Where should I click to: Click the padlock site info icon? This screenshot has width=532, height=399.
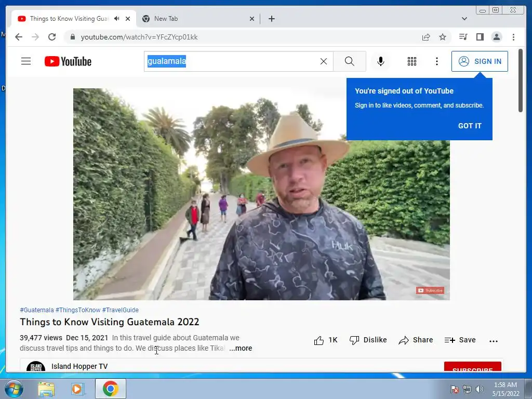pos(72,37)
